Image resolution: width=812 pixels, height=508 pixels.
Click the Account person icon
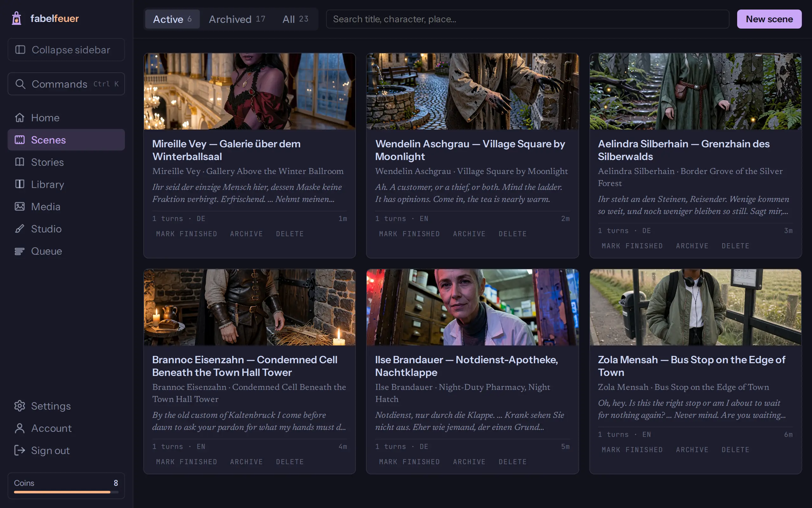point(20,428)
